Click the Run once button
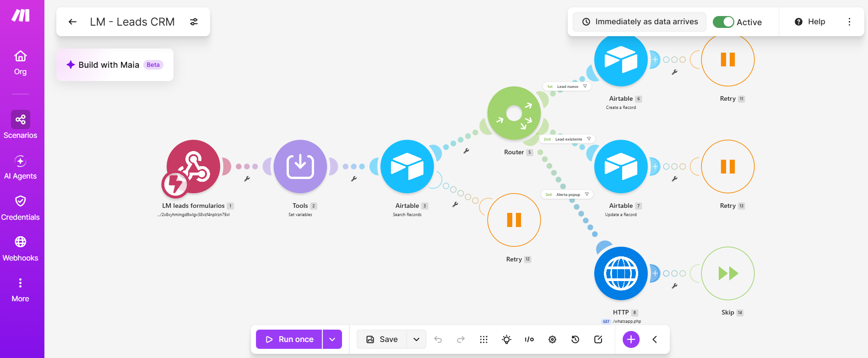 289,339
